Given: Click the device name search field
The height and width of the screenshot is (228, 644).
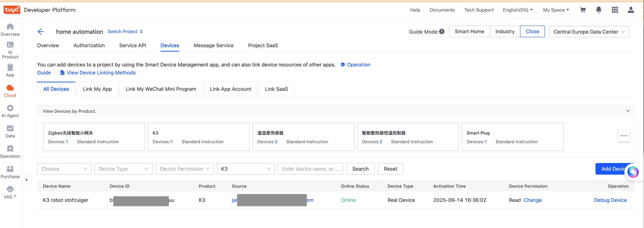Looking at the screenshot, I should (310, 169).
